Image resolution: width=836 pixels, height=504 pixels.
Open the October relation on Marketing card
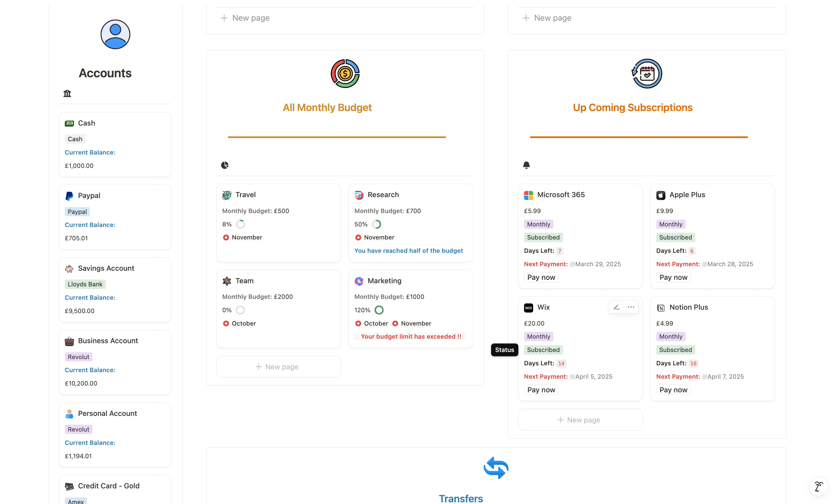click(x=372, y=323)
